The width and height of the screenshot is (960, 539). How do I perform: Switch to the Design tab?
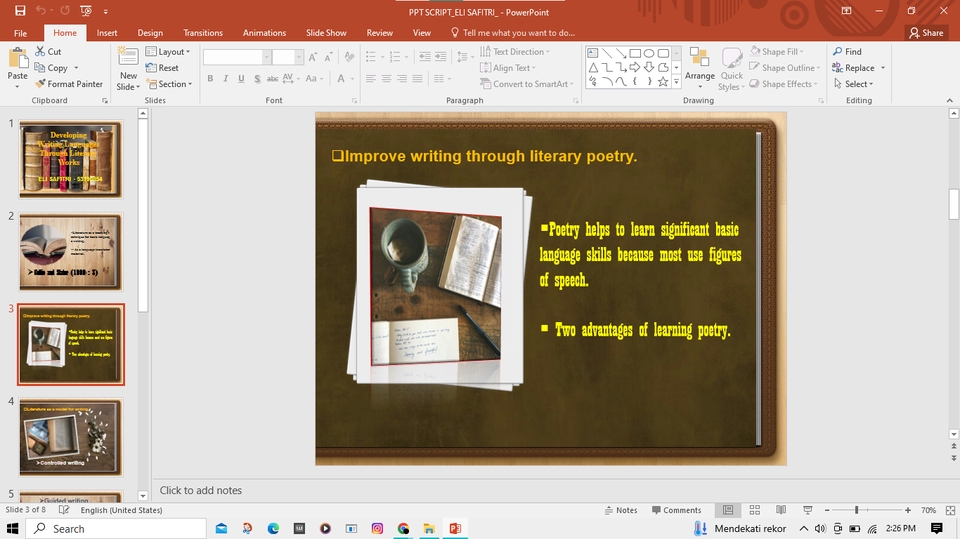pos(150,33)
